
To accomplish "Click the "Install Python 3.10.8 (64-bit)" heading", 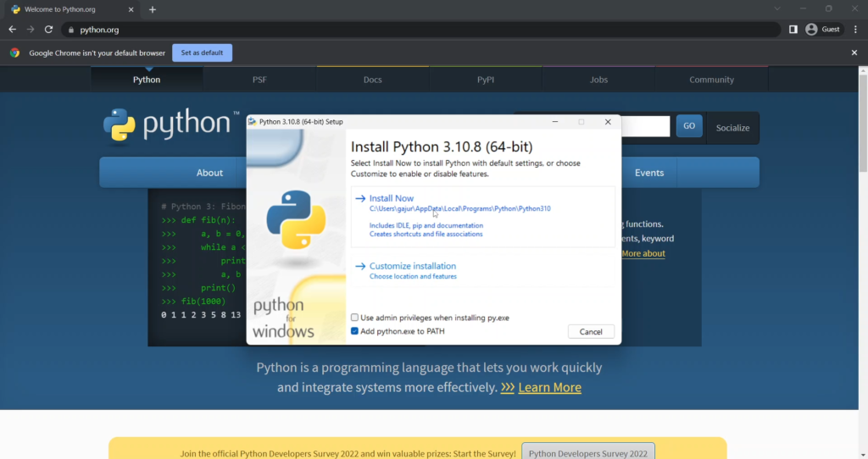I will click(442, 147).
